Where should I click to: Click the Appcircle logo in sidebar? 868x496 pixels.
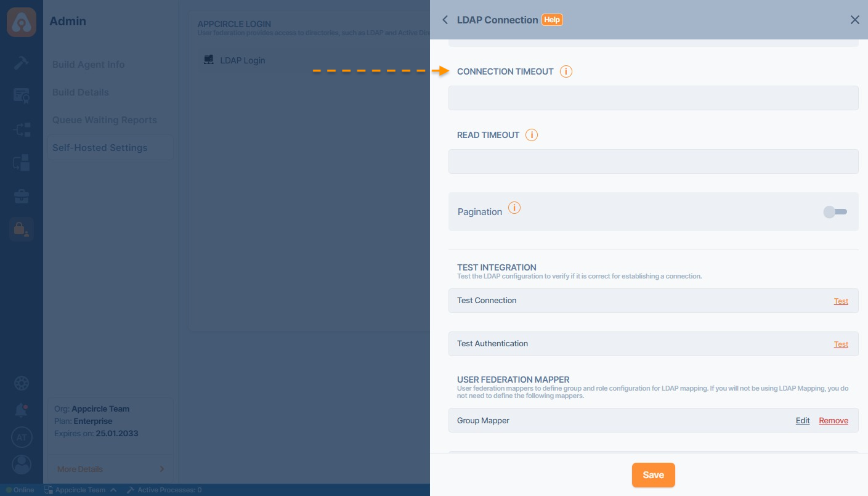tap(22, 22)
